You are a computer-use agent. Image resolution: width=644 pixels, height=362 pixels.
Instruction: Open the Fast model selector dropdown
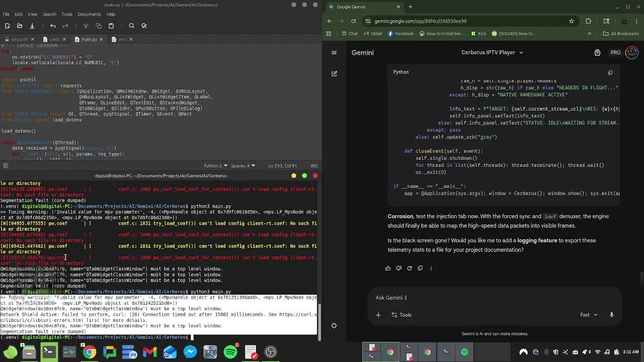point(589,315)
